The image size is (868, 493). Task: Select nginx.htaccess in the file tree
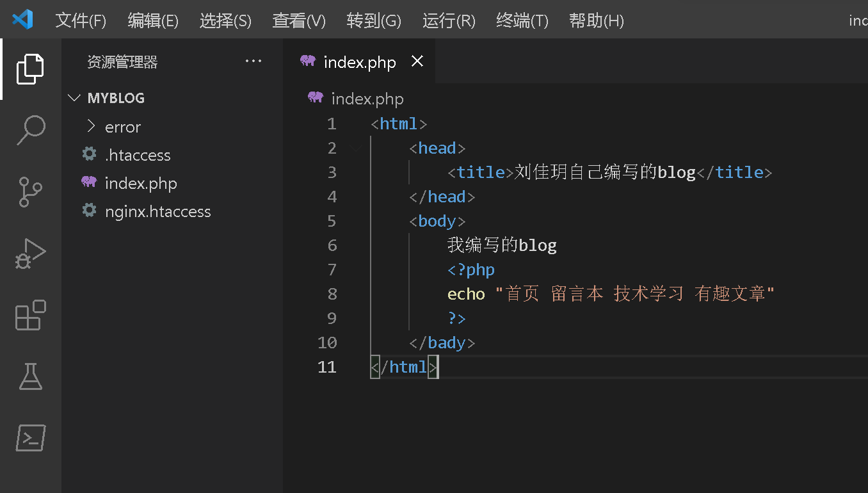pyautogui.click(x=157, y=211)
